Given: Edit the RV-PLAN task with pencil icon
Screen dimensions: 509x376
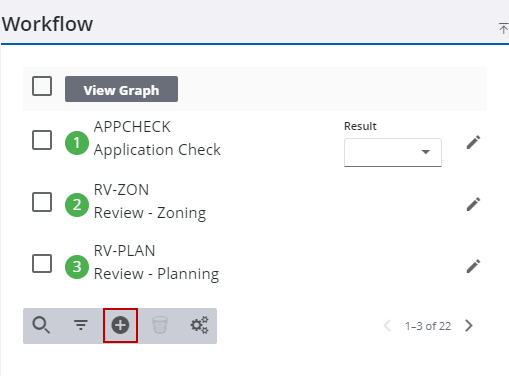Looking at the screenshot, I should [473, 266].
